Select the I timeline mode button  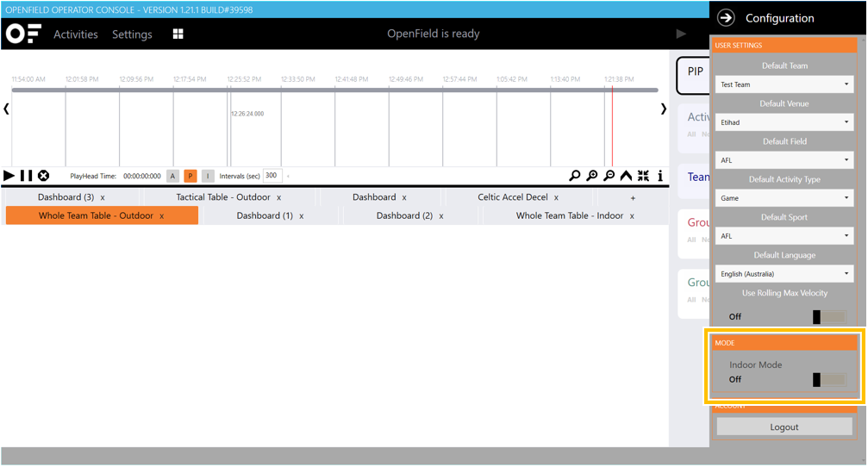tap(208, 176)
